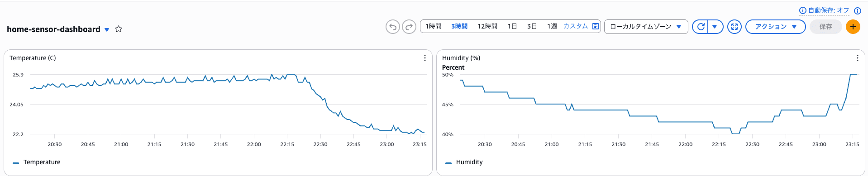Click the undo arrow icon
This screenshot has height=176, width=868.
(393, 27)
